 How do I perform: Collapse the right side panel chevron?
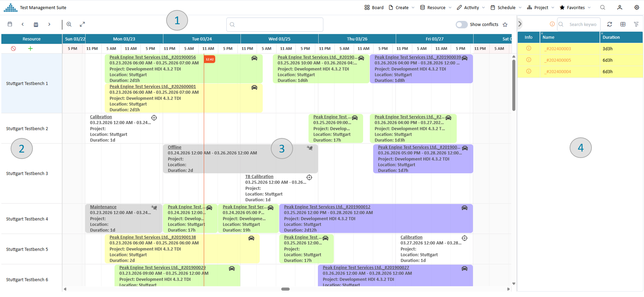coord(520,24)
